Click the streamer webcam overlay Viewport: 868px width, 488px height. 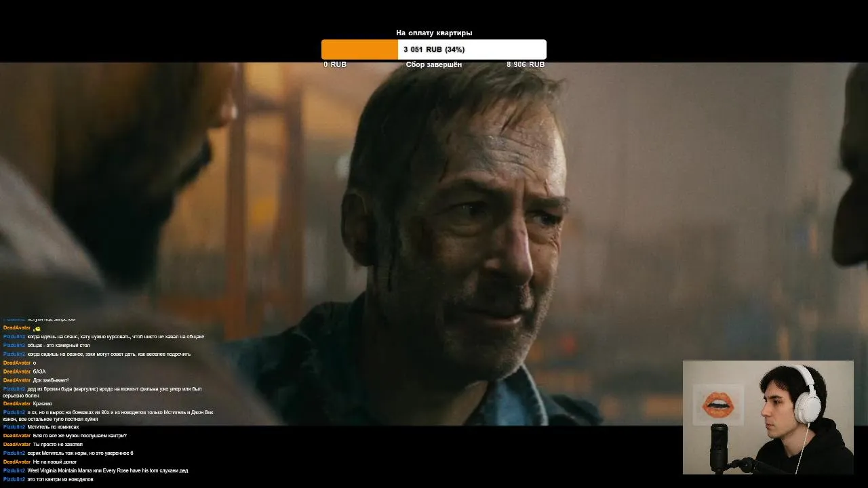tap(768, 417)
